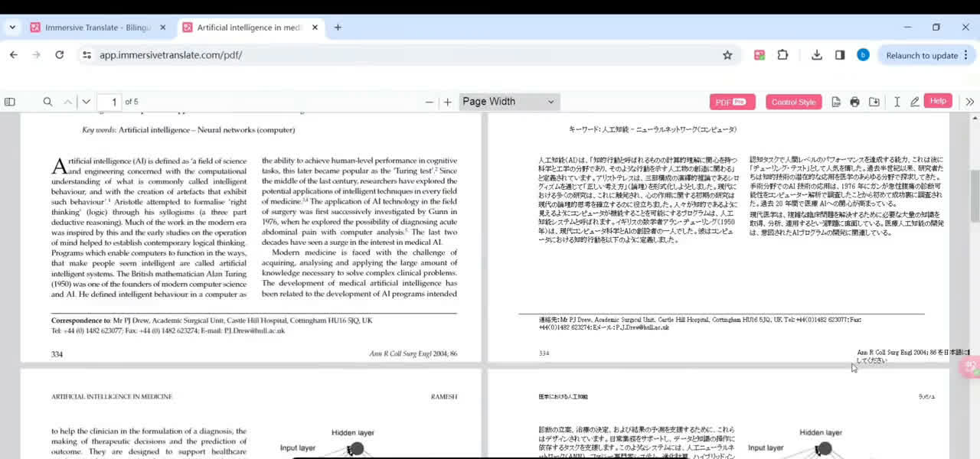This screenshot has height=459, width=980.
Task: Zoom in with the plus button
Action: [x=448, y=102]
